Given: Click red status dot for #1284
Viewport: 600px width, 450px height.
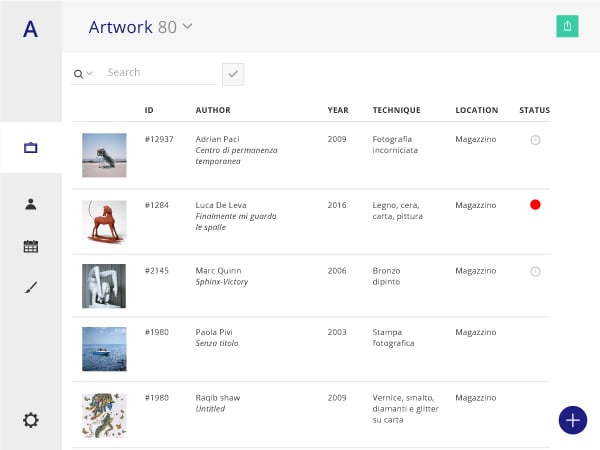Looking at the screenshot, I should pos(535,205).
